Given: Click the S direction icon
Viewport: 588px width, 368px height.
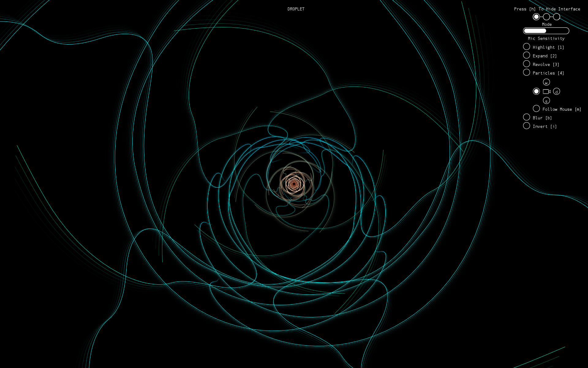Looking at the screenshot, I should coord(547,101).
